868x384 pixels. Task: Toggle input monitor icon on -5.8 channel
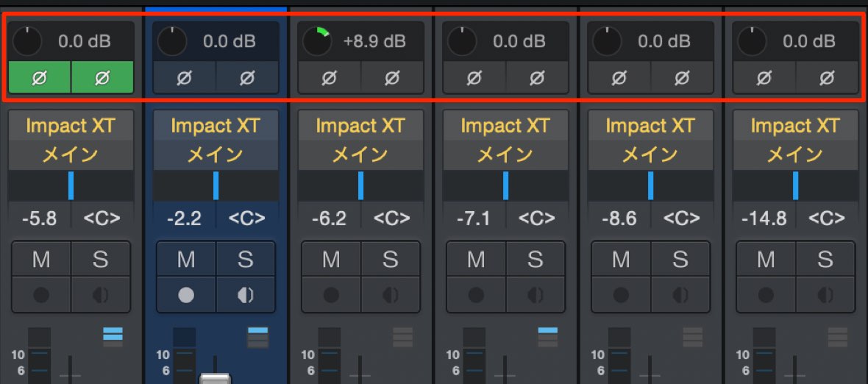click(x=100, y=295)
